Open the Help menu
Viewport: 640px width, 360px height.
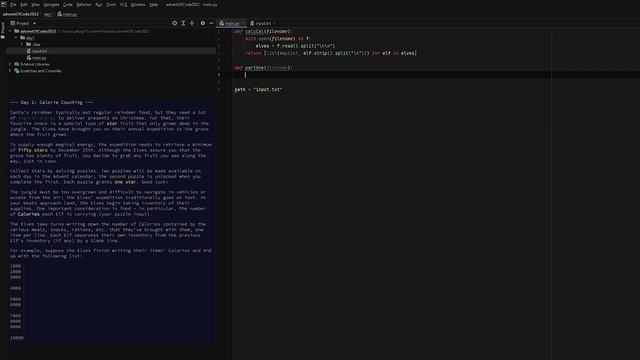point(153,4)
